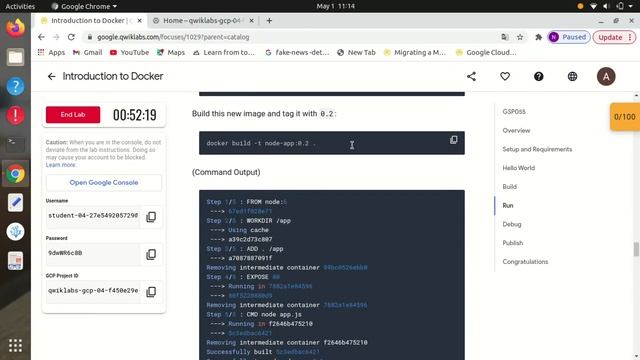Screen dimensions: 640x360
Task: Click the globe language icon
Action: (572, 76)
